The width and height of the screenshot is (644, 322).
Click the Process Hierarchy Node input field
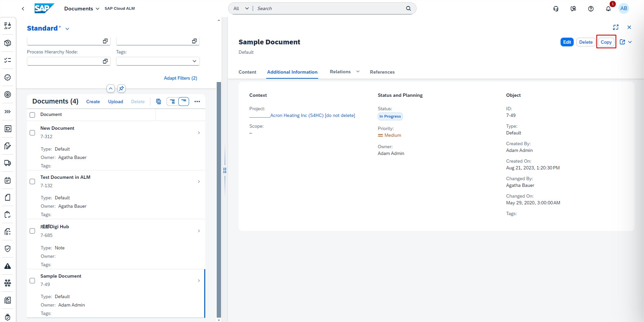(x=64, y=61)
